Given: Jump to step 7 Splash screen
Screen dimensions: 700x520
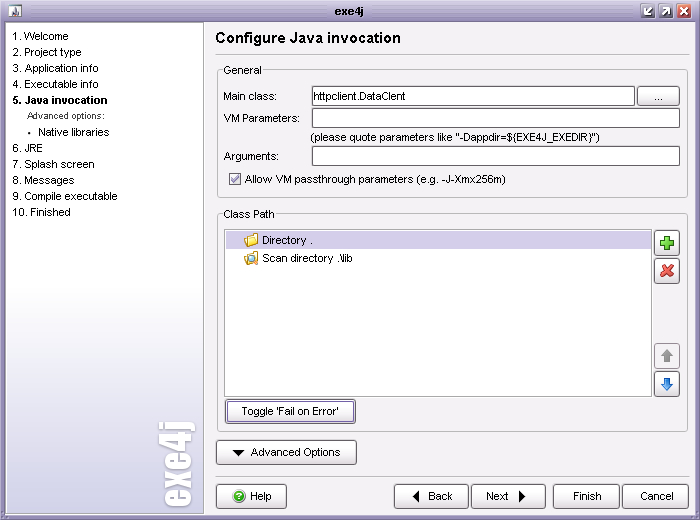Looking at the screenshot, I should pos(53,164).
